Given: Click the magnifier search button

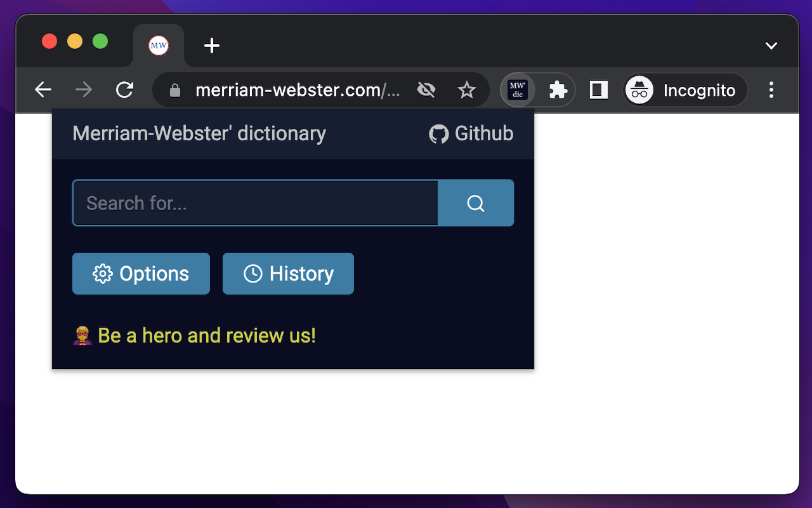Looking at the screenshot, I should [476, 203].
